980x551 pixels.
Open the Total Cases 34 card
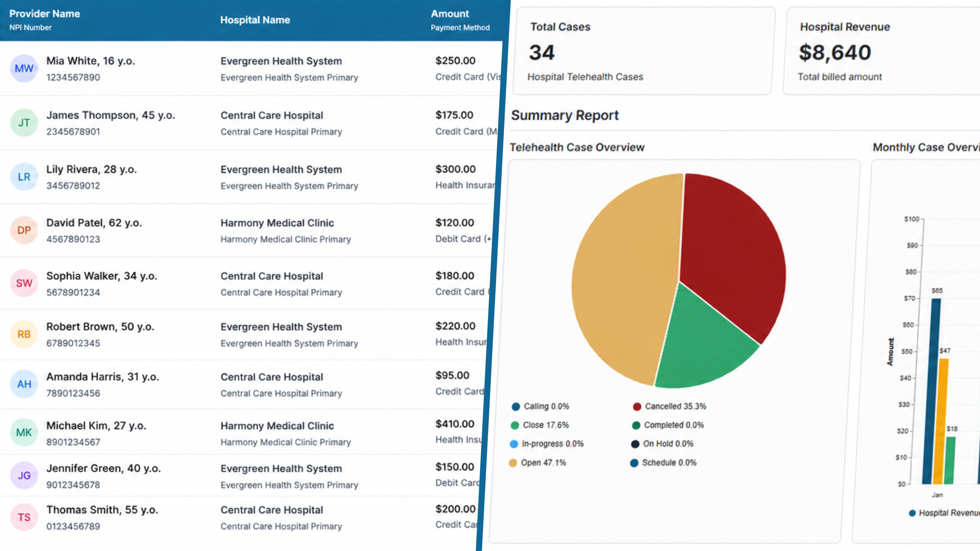point(644,51)
